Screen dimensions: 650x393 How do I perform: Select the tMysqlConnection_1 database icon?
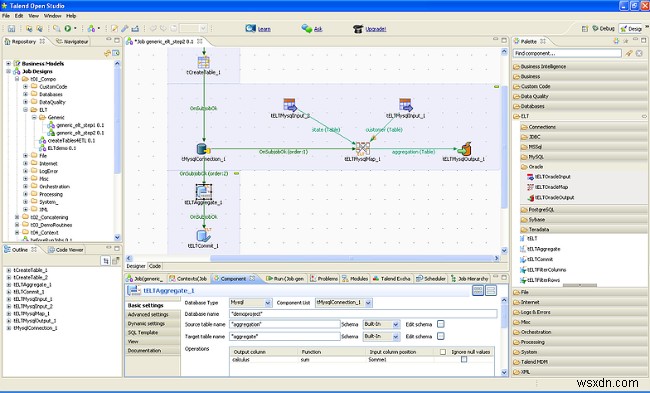pos(203,149)
